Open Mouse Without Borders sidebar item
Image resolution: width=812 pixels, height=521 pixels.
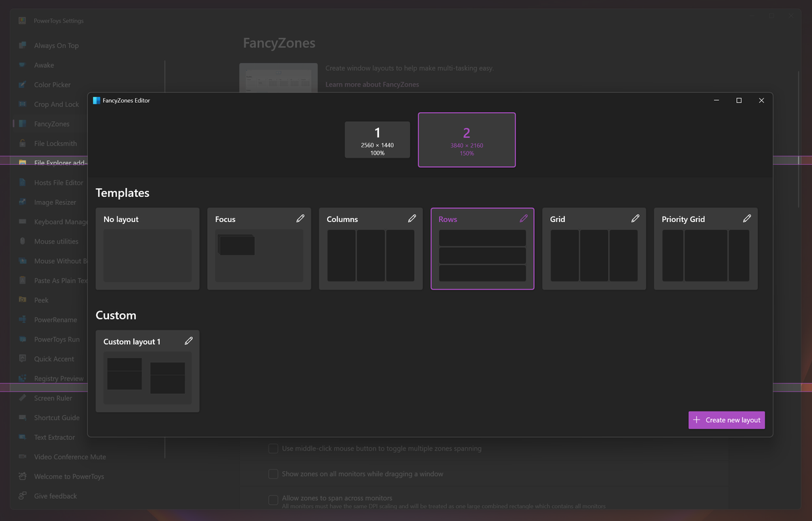(x=61, y=261)
